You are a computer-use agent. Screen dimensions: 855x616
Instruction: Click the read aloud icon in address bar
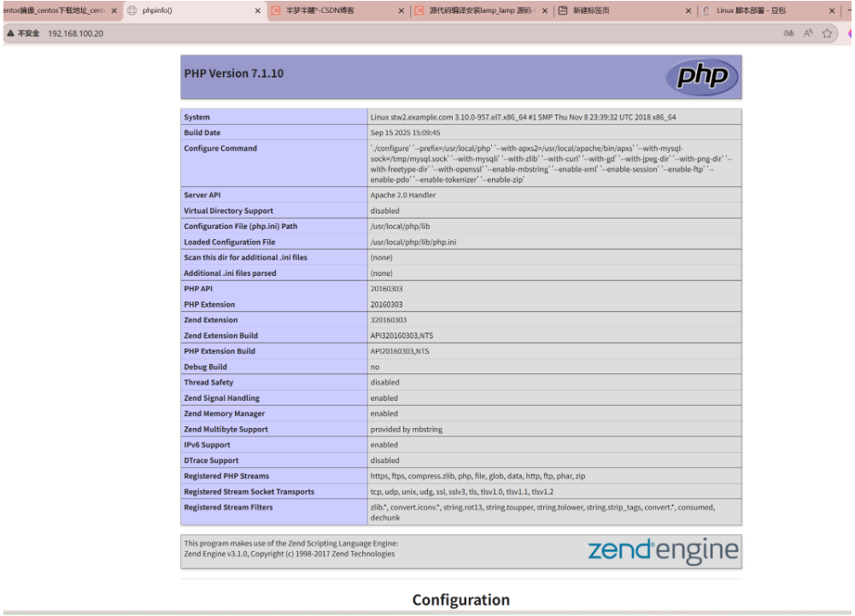pos(808,33)
